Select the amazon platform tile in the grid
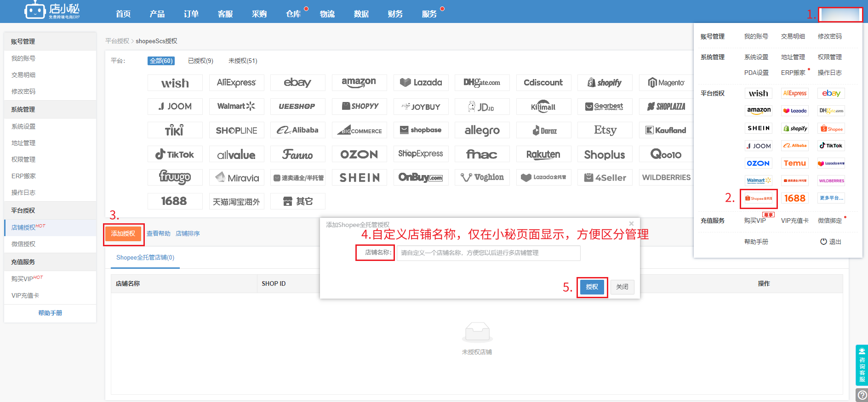The image size is (868, 402). click(359, 83)
